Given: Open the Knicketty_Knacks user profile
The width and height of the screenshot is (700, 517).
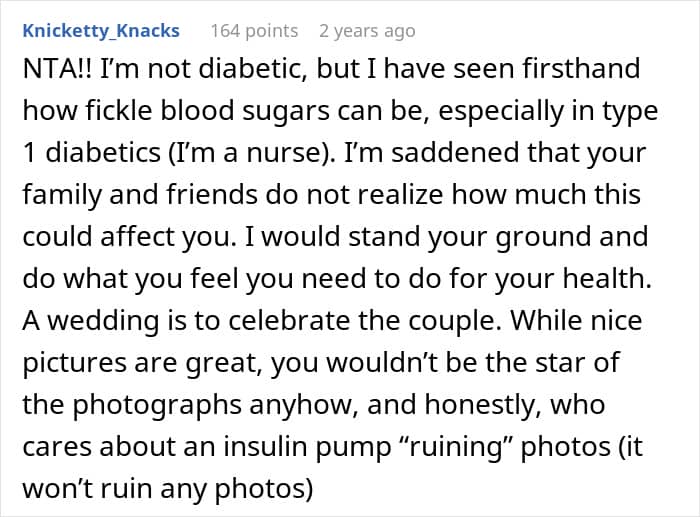Looking at the screenshot, I should tap(101, 31).
